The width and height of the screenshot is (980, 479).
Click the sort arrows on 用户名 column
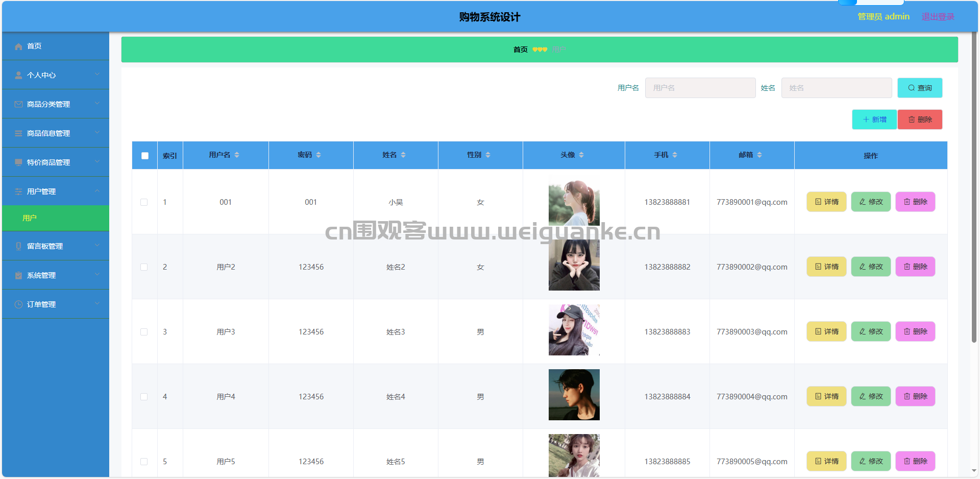237,155
